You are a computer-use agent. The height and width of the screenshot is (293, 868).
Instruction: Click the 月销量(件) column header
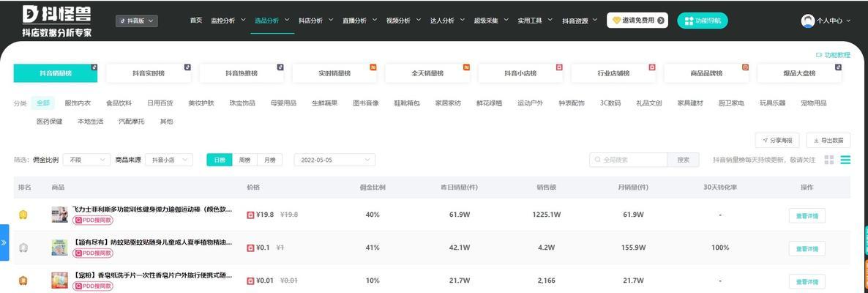point(633,188)
